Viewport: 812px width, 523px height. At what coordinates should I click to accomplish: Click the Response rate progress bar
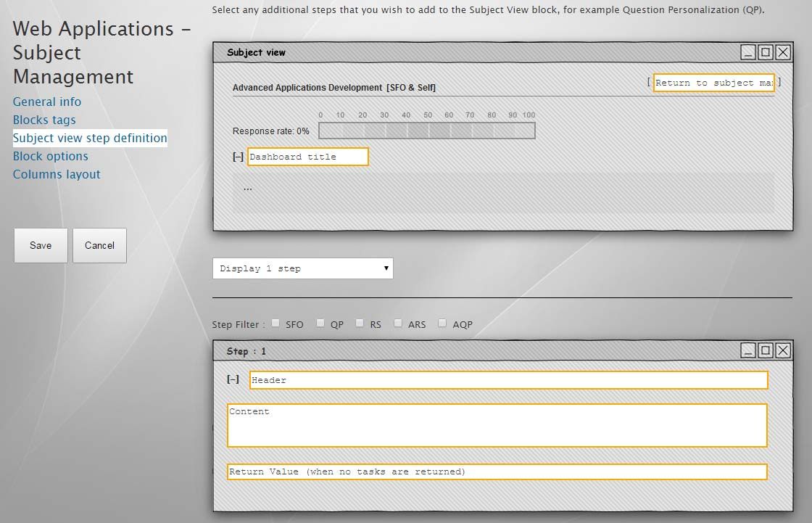pos(427,131)
